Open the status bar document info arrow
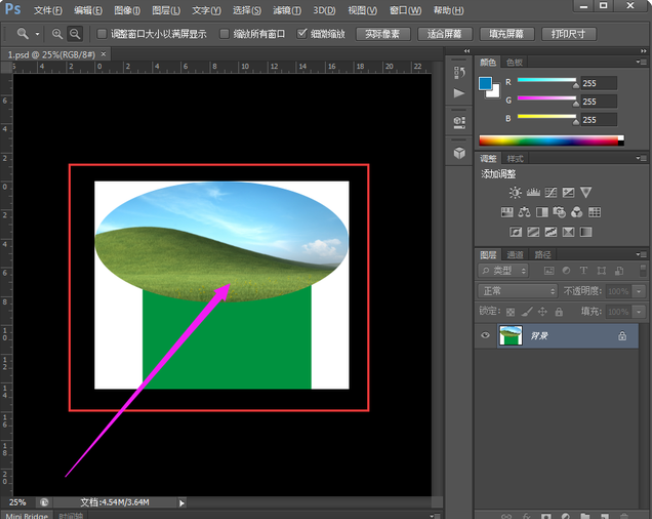652x519 pixels. tap(182, 503)
